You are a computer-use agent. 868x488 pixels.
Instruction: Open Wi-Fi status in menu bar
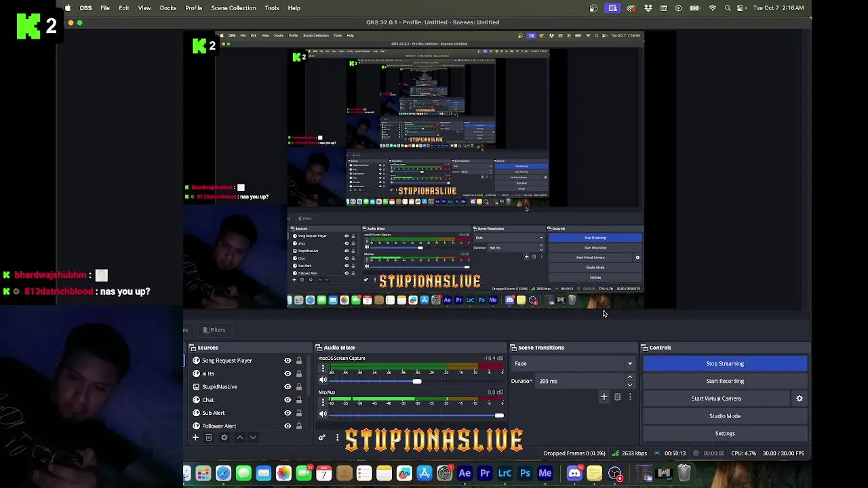[712, 8]
